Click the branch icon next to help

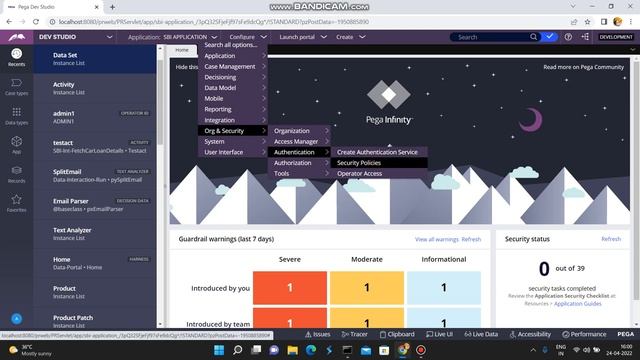tap(585, 37)
